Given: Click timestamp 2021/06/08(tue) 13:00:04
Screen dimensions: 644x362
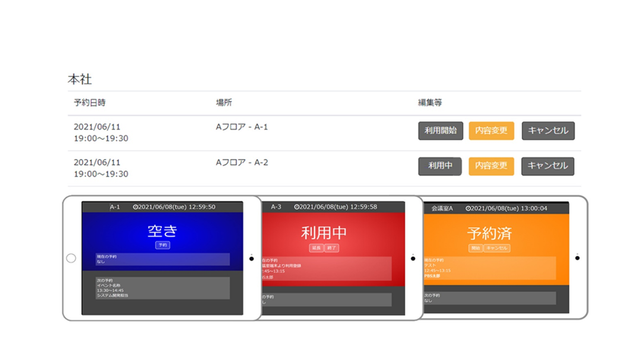Looking at the screenshot, I should tap(510, 208).
